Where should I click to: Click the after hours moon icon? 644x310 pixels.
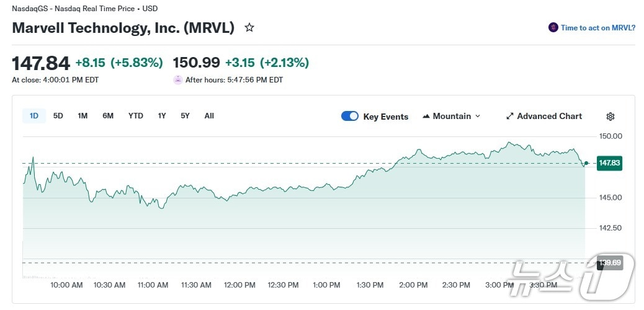click(178, 80)
